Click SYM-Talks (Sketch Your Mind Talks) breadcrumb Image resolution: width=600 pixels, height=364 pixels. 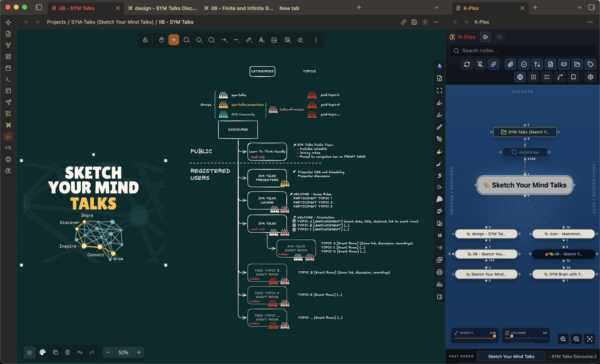pyautogui.click(x=112, y=22)
